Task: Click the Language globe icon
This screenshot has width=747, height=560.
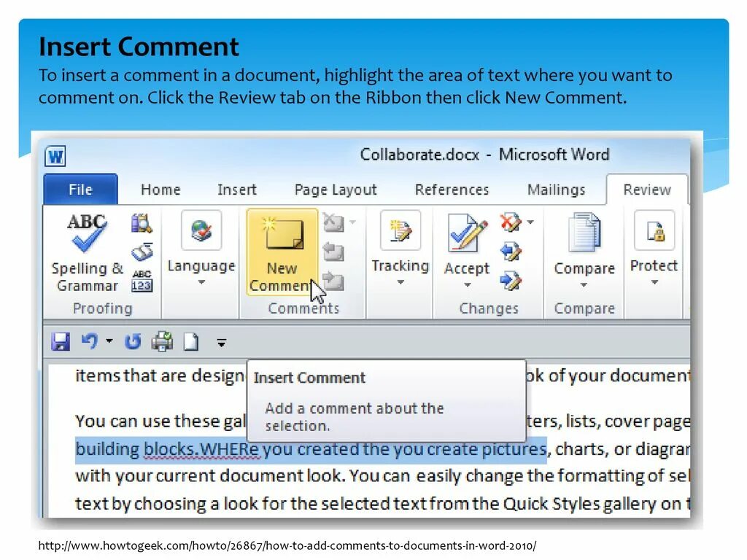Action: (201, 230)
